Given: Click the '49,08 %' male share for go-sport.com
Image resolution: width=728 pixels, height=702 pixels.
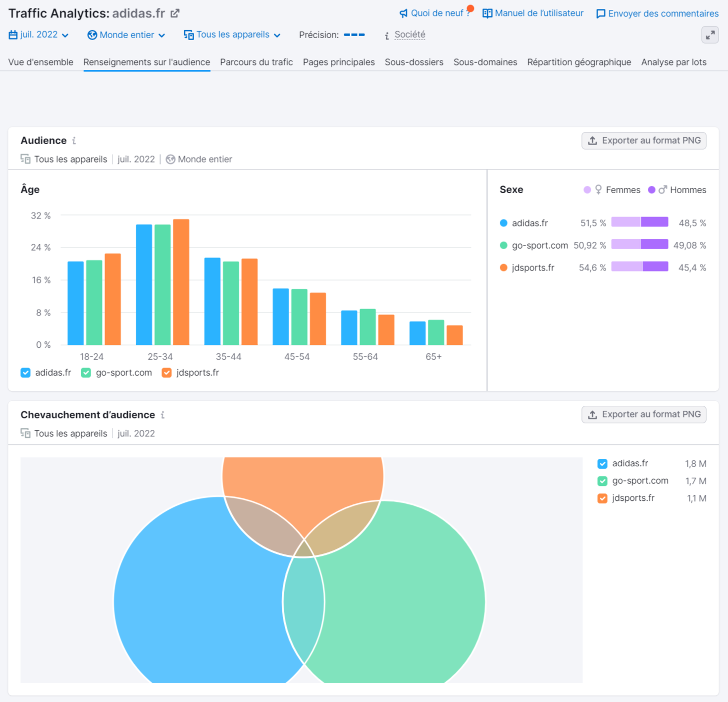Looking at the screenshot, I should click(689, 245).
